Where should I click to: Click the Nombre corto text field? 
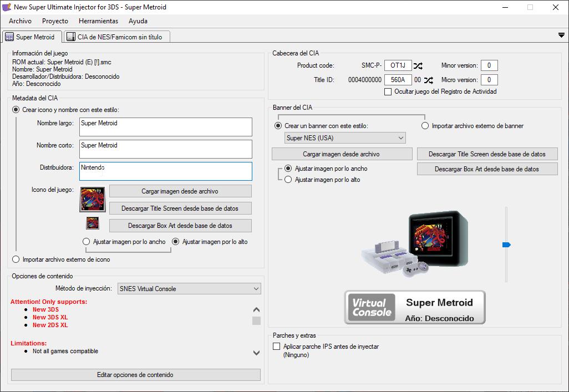165,149
